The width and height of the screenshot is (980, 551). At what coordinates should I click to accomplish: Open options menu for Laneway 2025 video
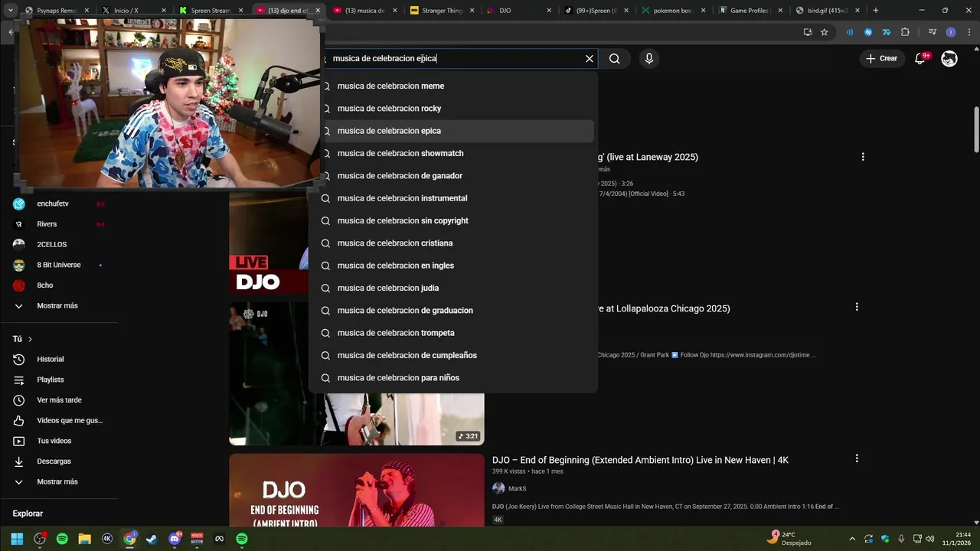point(863,157)
